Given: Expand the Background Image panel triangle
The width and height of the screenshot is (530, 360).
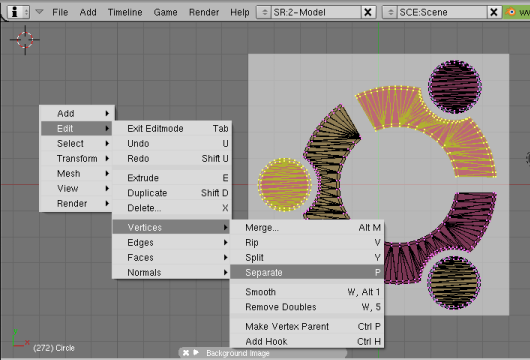Looking at the screenshot, I should pos(196,353).
